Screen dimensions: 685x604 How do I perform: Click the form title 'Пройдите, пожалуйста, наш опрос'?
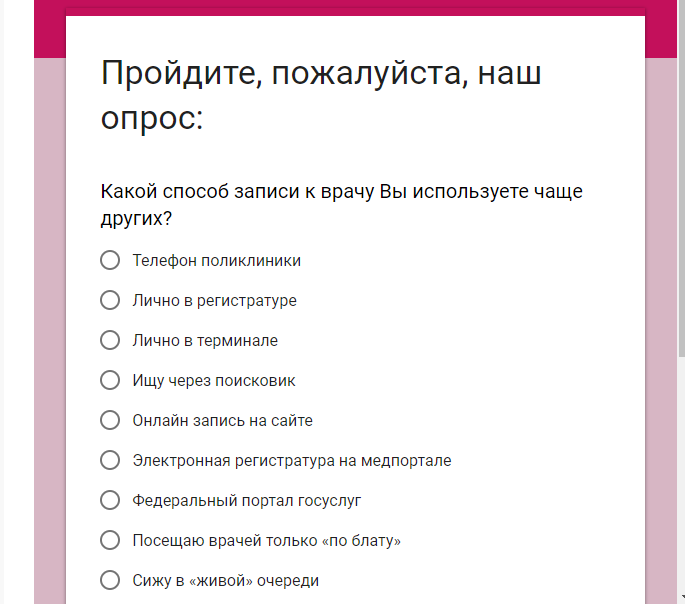tap(320, 96)
